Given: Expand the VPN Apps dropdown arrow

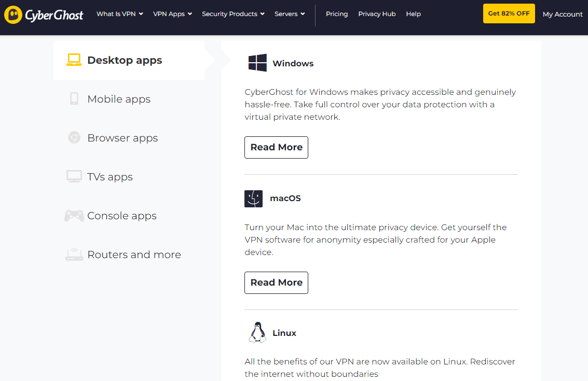Looking at the screenshot, I should 190,14.
